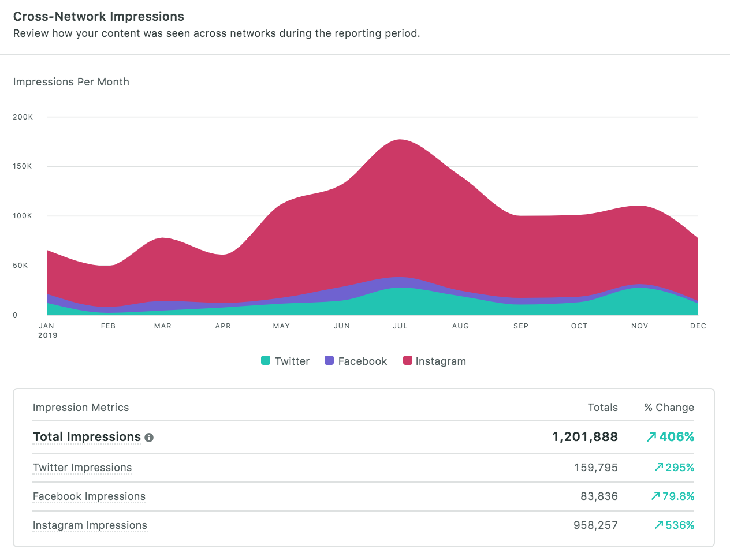Click the Instagram total 958,257
Viewport: 730px width, 560px height.
596,525
